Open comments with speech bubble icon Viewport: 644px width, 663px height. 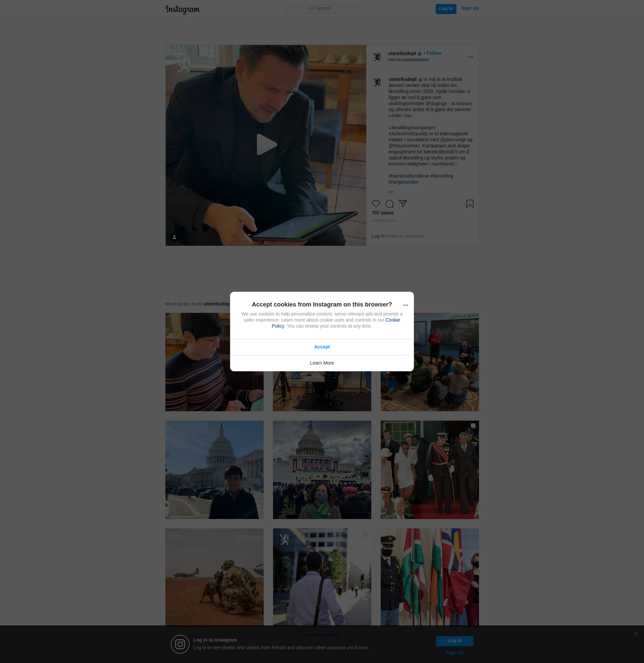coord(389,204)
